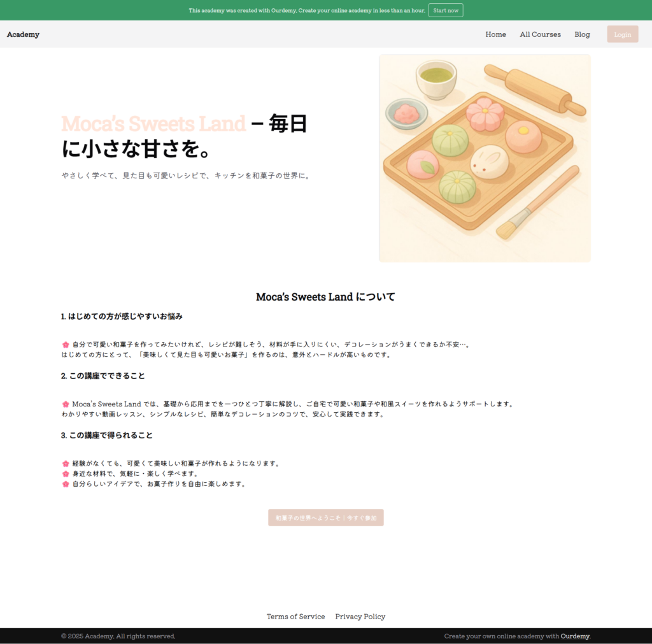Click the rabbit-shaped sweet in the hero image

[489, 162]
